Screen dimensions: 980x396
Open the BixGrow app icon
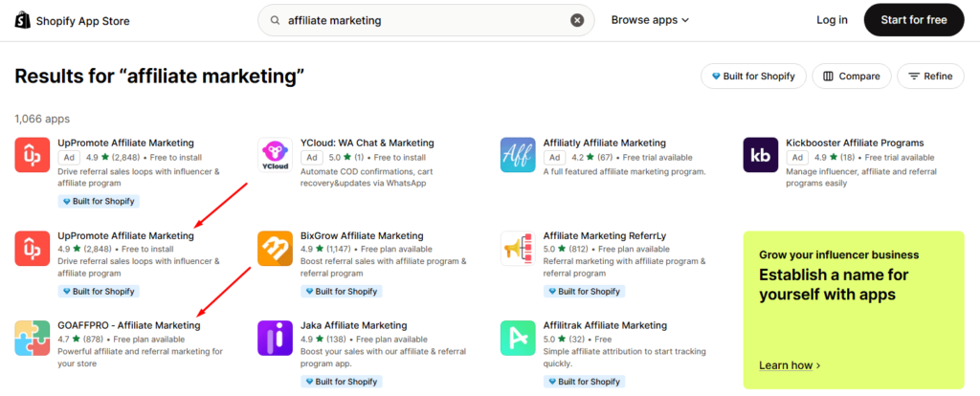[275, 248]
